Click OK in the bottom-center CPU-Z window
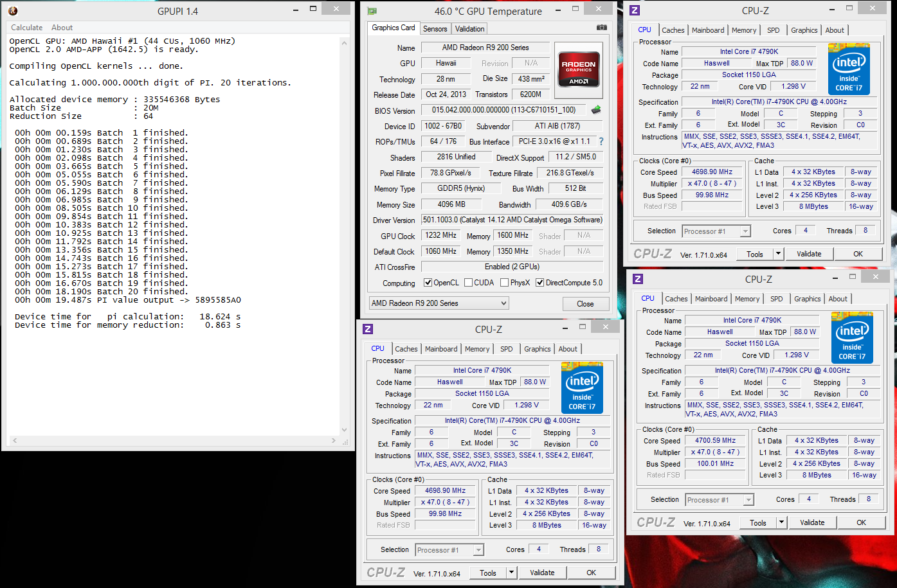897x588 pixels. pyautogui.click(x=592, y=573)
